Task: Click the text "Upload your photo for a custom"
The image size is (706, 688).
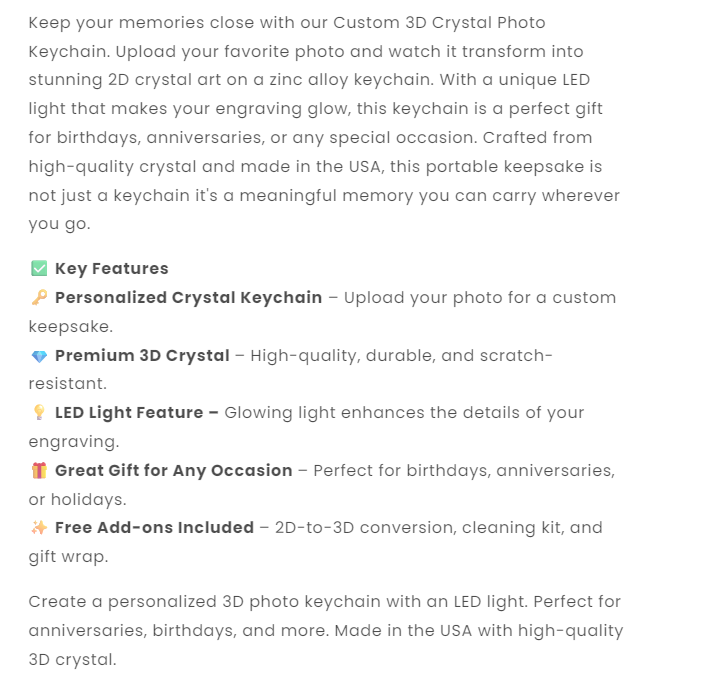Action: pos(480,297)
